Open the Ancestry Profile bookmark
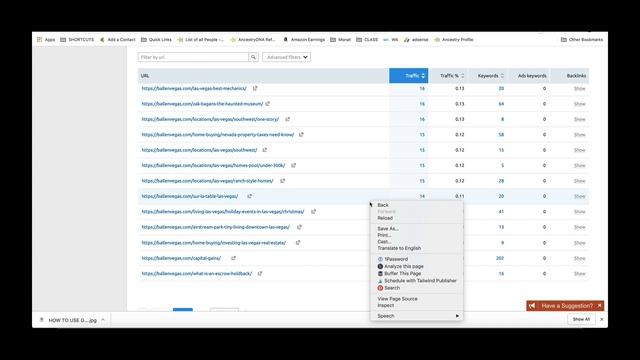Viewport: 640px width, 360px height. pos(454,40)
